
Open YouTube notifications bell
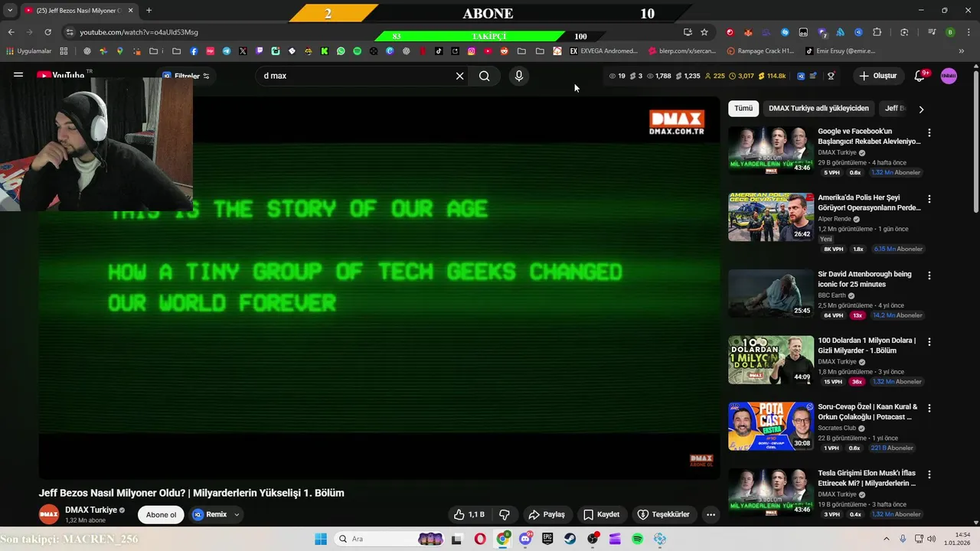tap(921, 76)
